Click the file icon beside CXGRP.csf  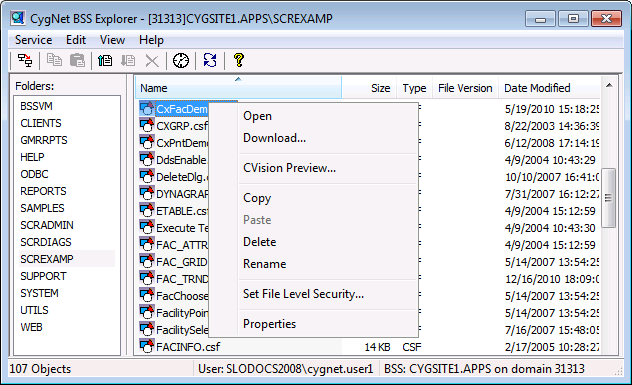click(x=147, y=125)
